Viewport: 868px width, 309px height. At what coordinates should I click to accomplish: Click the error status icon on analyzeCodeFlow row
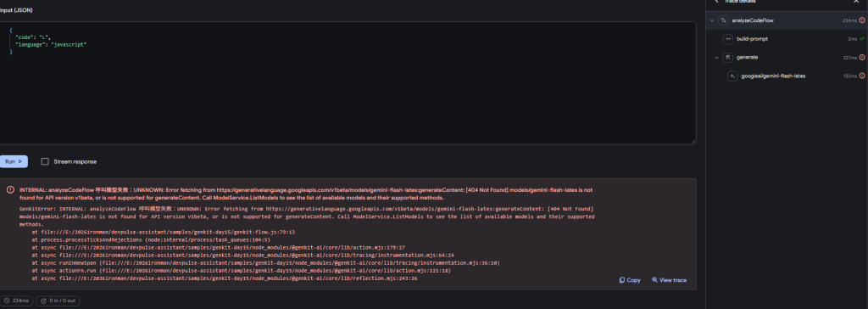click(x=862, y=20)
